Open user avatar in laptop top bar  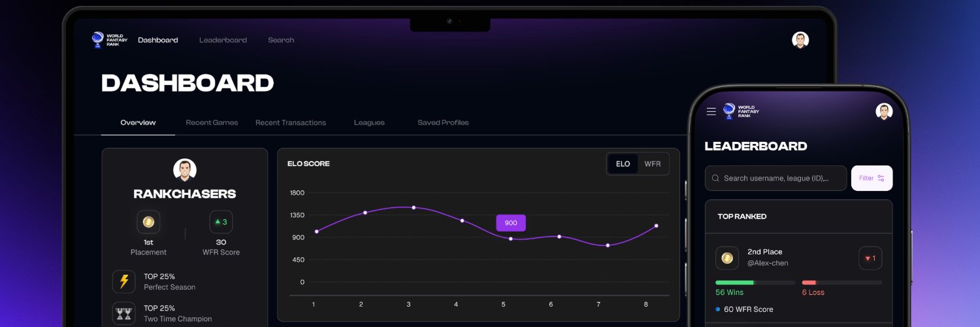(800, 40)
